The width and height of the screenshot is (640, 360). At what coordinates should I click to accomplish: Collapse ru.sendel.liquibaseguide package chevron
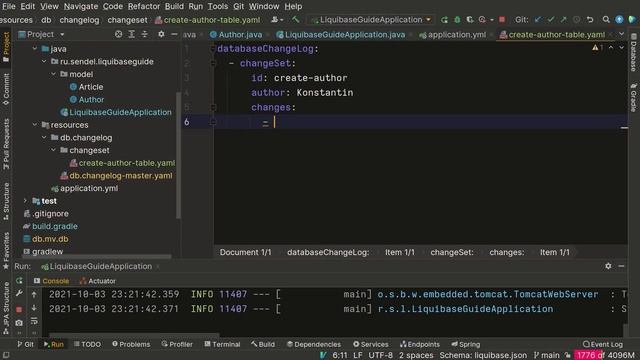tap(44, 61)
